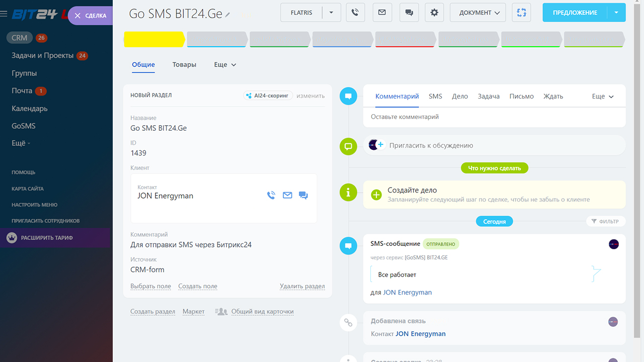Open the hamburger menu in sidebar
The width and height of the screenshot is (644, 362).
(4, 14)
